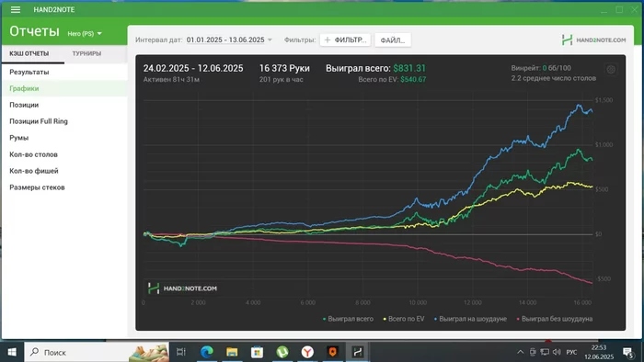This screenshot has height=362, width=644.
Task: Open the Румы report
Action: pos(64,137)
